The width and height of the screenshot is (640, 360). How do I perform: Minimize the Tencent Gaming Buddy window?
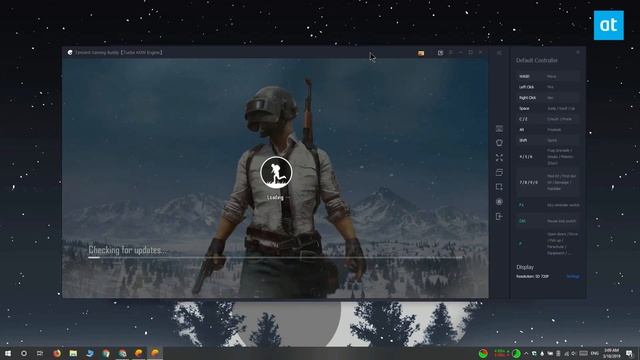click(x=460, y=53)
